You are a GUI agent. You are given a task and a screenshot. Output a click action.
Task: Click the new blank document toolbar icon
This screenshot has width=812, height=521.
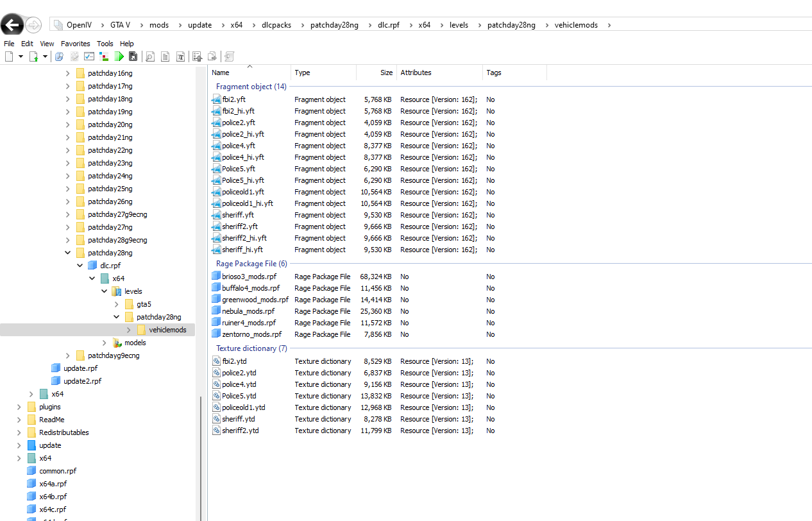click(9, 56)
